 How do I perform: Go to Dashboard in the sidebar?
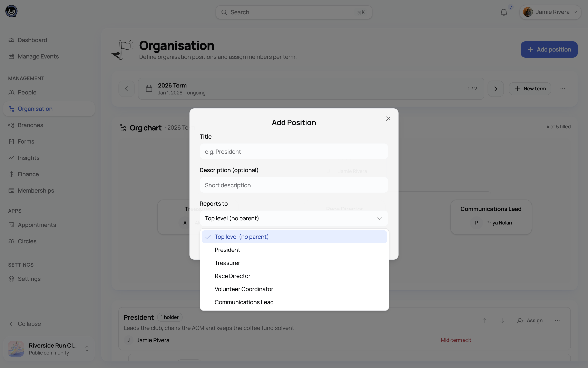pos(49,40)
